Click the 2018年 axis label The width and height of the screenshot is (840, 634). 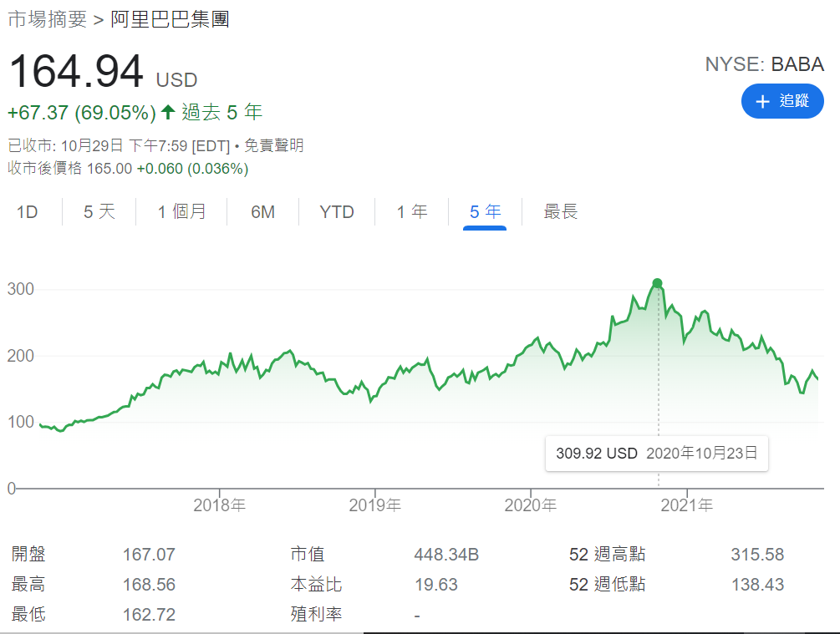219,505
